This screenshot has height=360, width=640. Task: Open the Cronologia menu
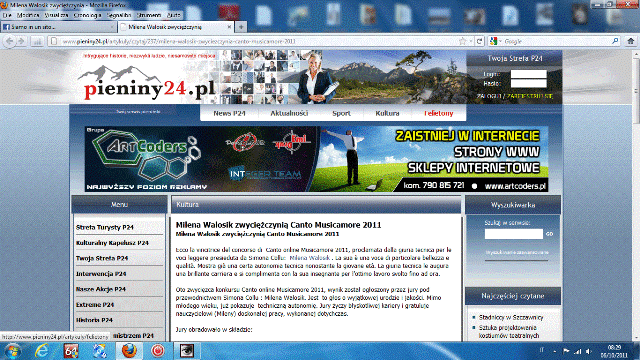coord(87,15)
